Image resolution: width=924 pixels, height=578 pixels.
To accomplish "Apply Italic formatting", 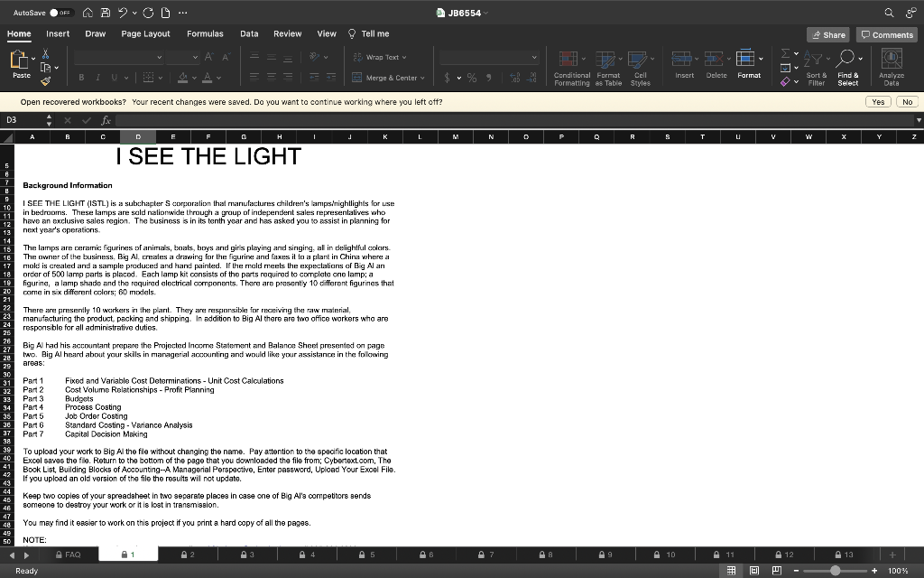I will coord(98,78).
